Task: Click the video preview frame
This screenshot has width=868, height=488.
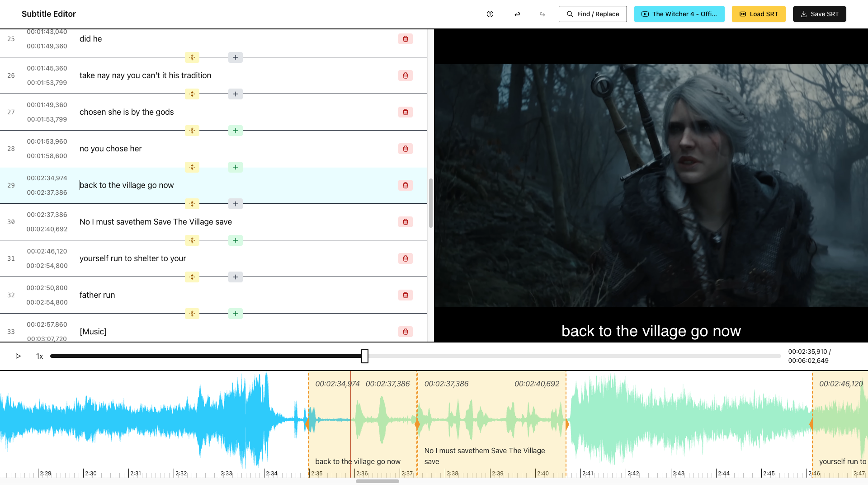Action: point(651,185)
